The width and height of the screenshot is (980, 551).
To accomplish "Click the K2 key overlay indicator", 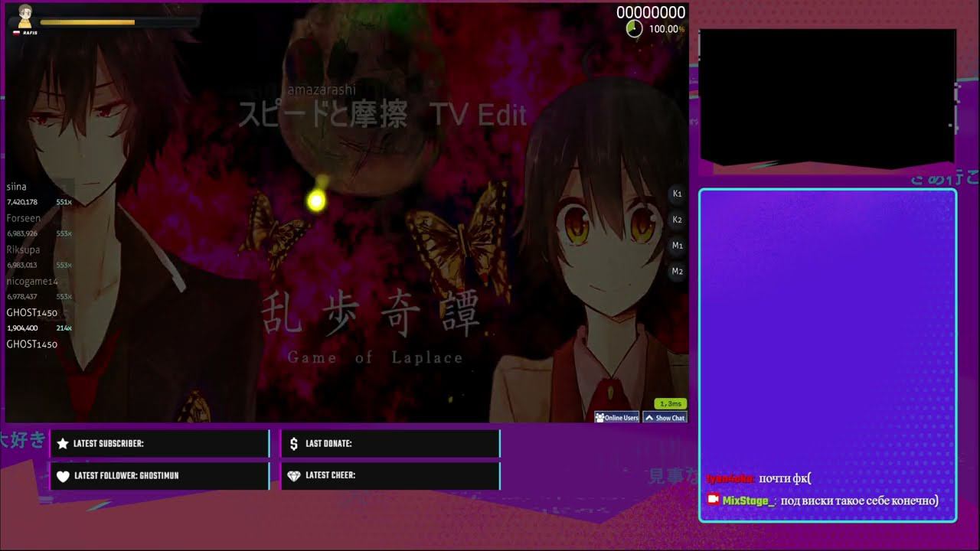I will (x=678, y=220).
